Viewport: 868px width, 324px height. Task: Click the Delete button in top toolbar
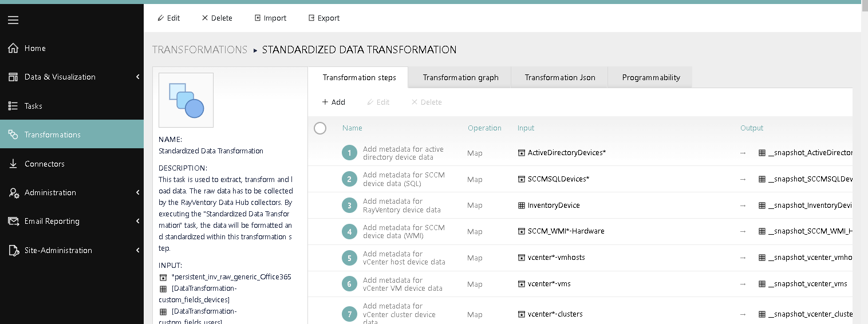pos(216,18)
